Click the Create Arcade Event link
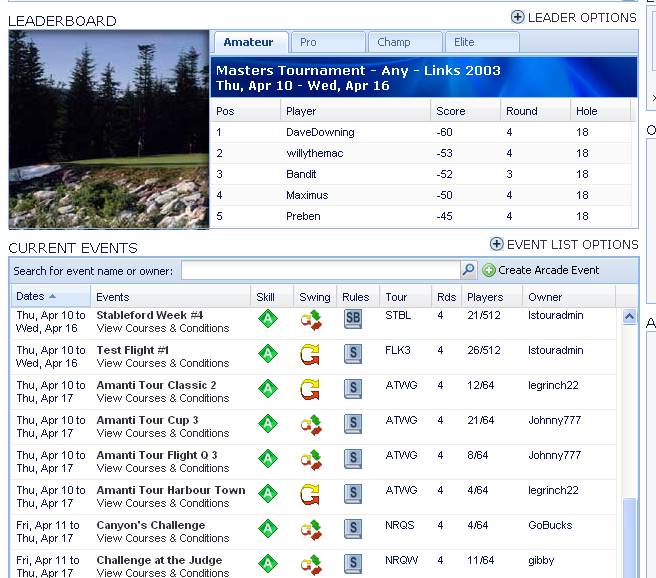Image resolution: width=656 pixels, height=578 pixels. [x=549, y=270]
